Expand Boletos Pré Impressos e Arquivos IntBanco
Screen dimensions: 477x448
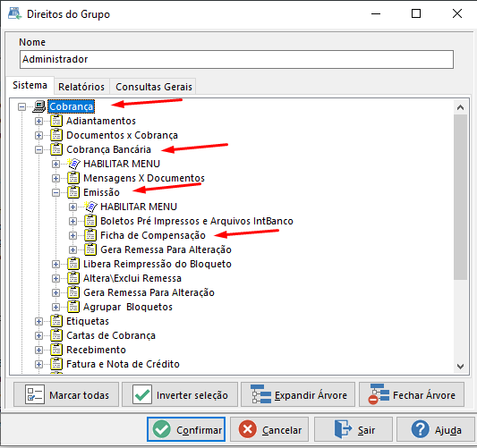tap(72, 221)
